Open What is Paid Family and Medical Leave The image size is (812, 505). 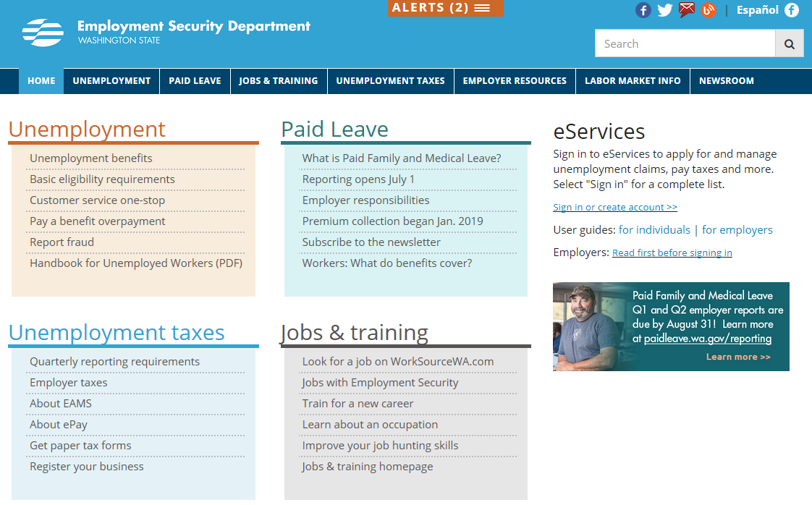[402, 158]
